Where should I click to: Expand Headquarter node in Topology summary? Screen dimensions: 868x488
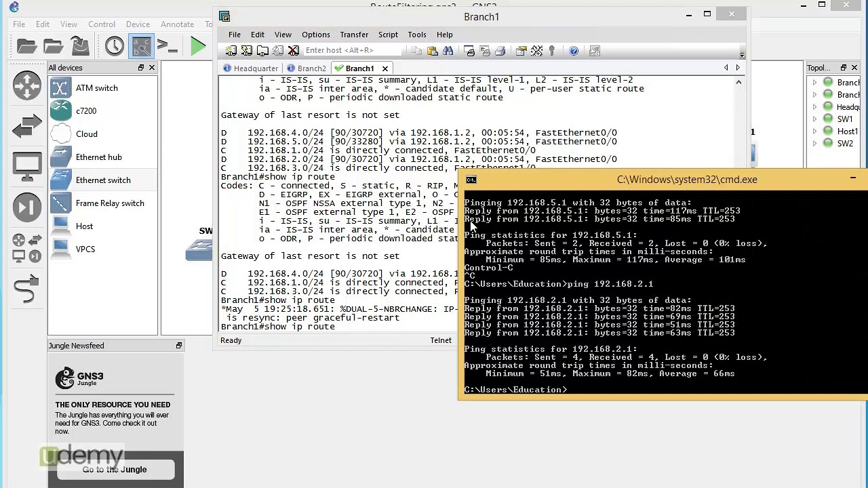(x=814, y=107)
